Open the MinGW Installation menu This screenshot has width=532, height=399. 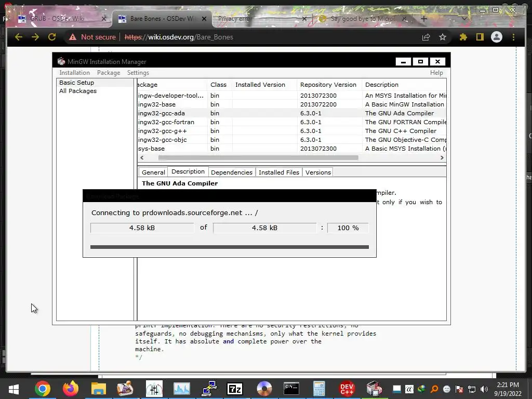74,73
